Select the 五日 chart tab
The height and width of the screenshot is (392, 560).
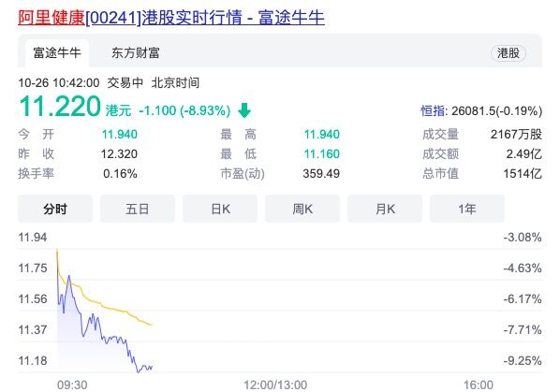[138, 209]
